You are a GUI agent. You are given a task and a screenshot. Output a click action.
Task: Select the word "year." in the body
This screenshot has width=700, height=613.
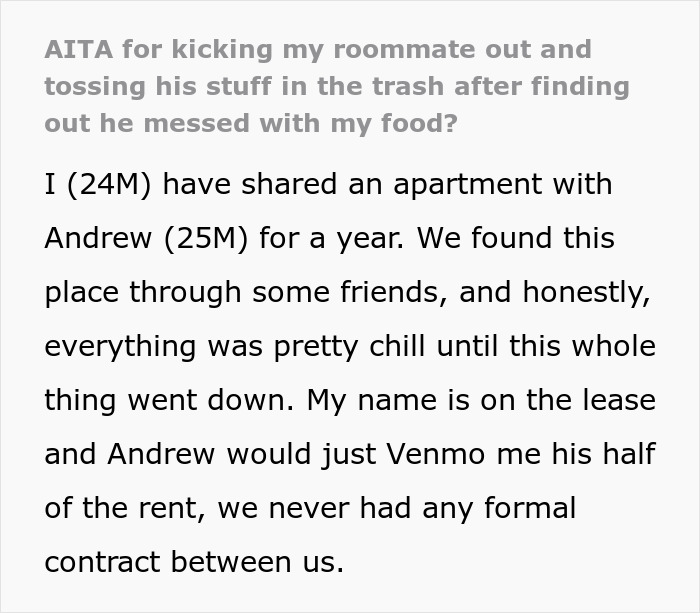(x=370, y=239)
